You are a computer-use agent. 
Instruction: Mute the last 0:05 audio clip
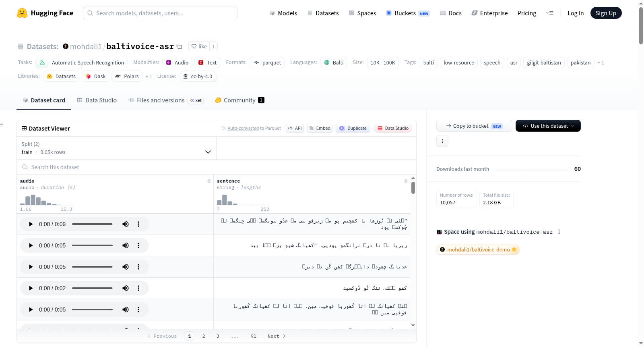click(126, 310)
